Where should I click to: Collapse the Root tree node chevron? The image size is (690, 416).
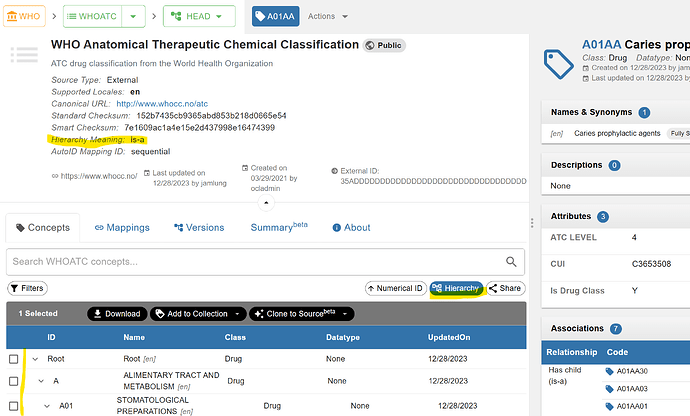pyautogui.click(x=35, y=359)
